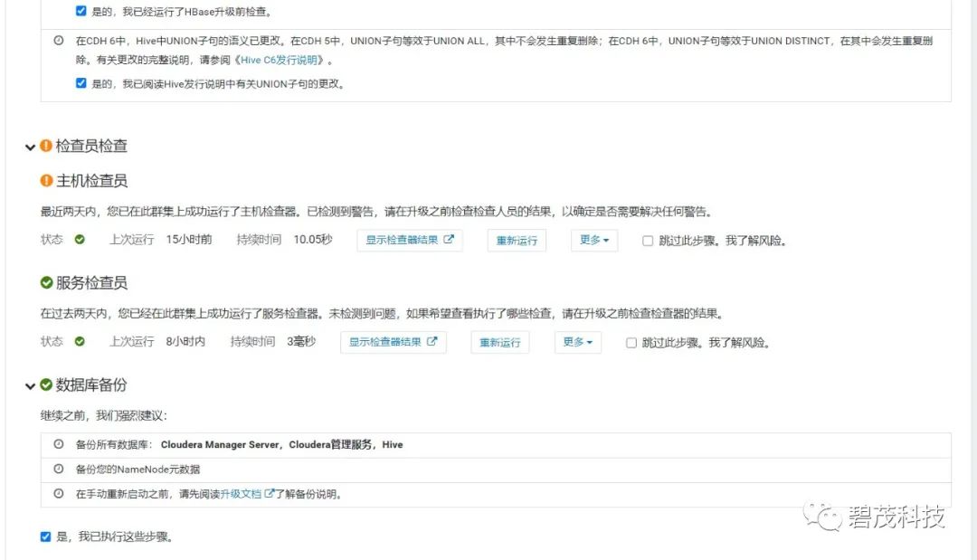Open 更多 dropdown in 主机检查员 row

pos(594,241)
